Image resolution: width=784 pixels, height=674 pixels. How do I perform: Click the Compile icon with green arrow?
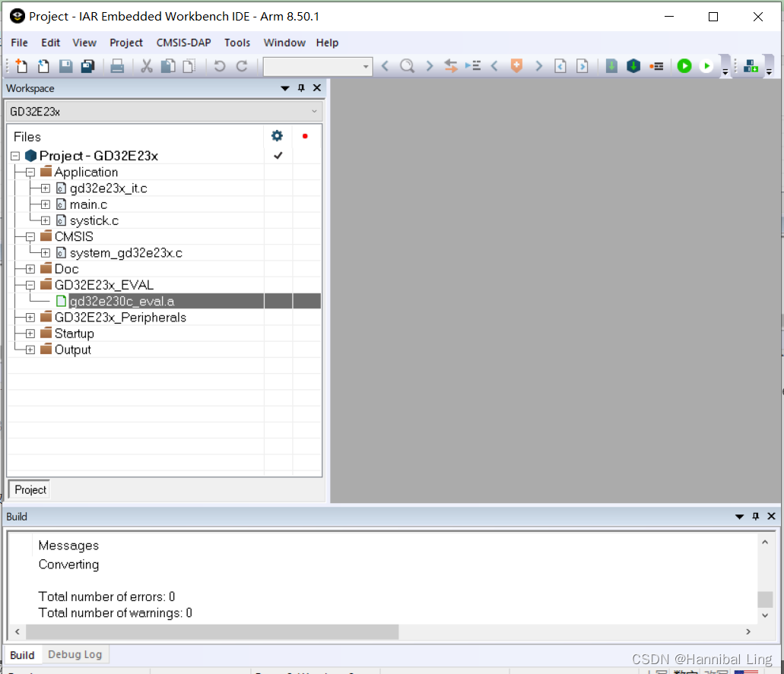coord(611,66)
